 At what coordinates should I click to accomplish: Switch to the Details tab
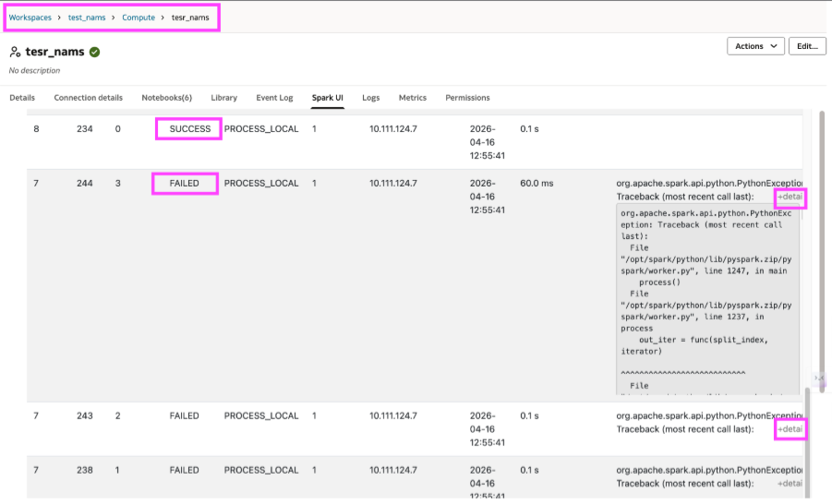[22, 98]
